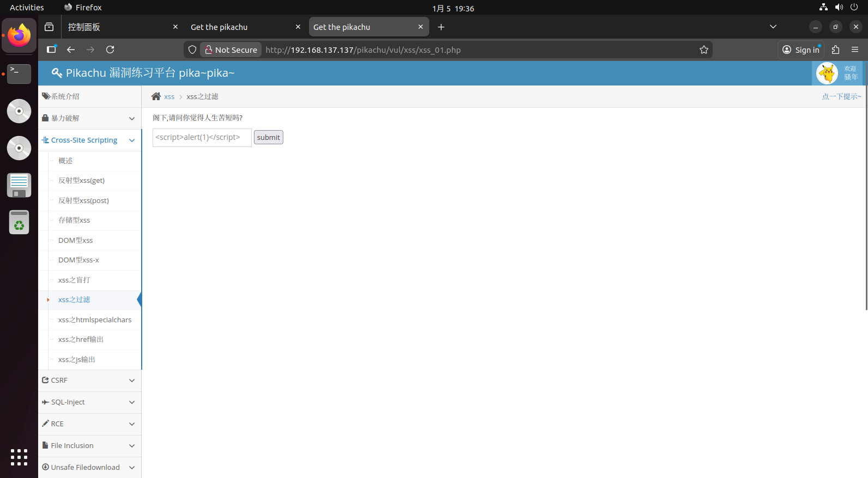
Task: Show the applications grid
Action: coord(19,457)
